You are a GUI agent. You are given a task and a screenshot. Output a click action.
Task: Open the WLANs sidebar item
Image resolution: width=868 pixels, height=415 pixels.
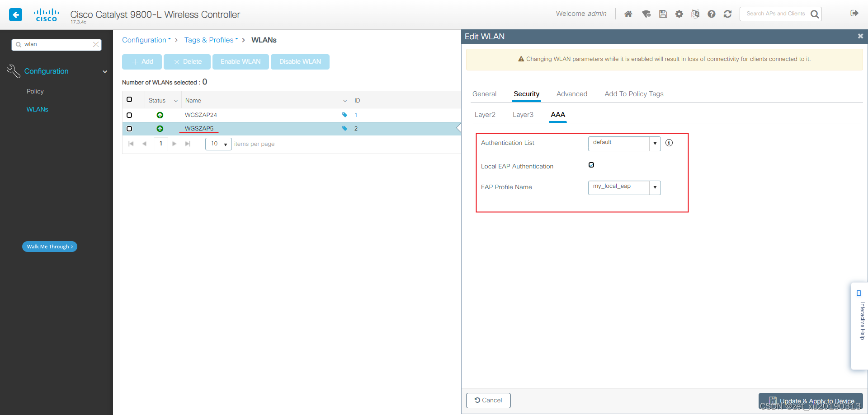tap(38, 109)
